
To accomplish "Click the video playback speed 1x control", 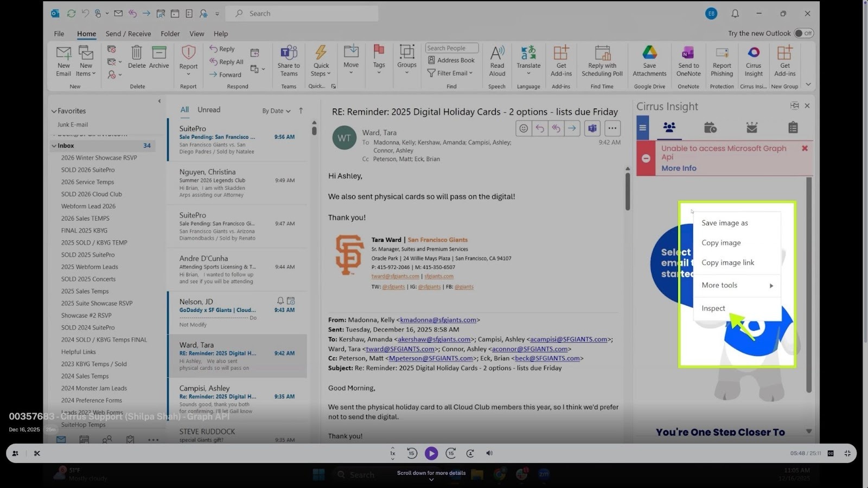I will 393,453.
